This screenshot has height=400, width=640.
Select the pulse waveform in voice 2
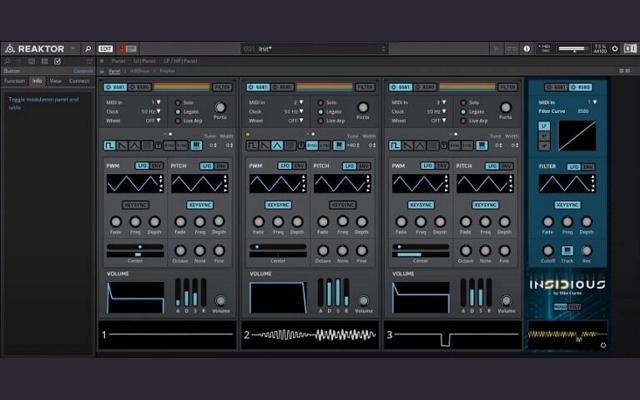(x=252, y=145)
